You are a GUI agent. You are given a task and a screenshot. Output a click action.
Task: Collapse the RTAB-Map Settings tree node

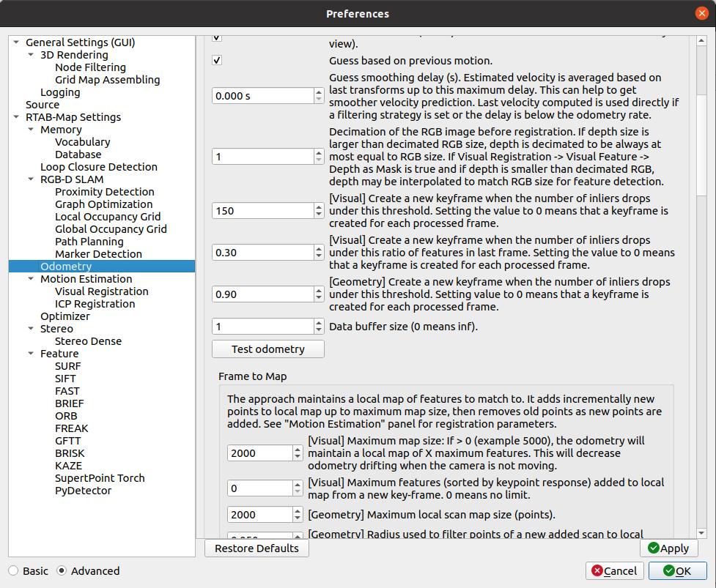17,117
